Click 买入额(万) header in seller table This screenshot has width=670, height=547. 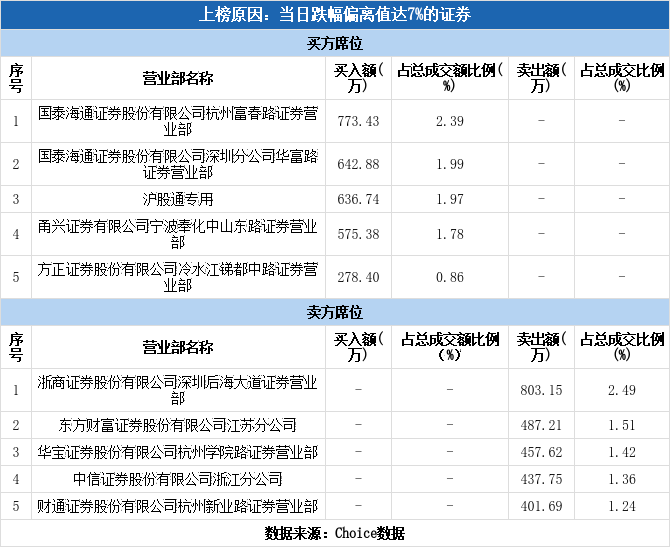[358, 347]
